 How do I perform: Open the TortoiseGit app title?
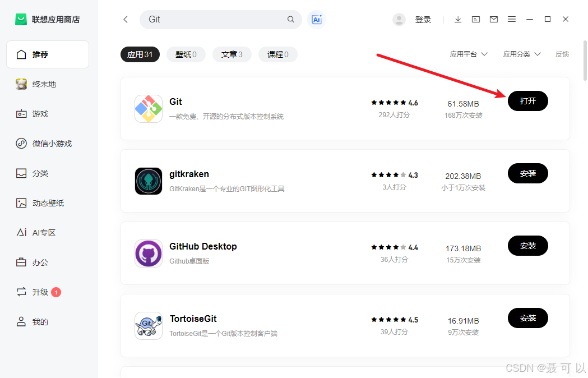coord(193,319)
